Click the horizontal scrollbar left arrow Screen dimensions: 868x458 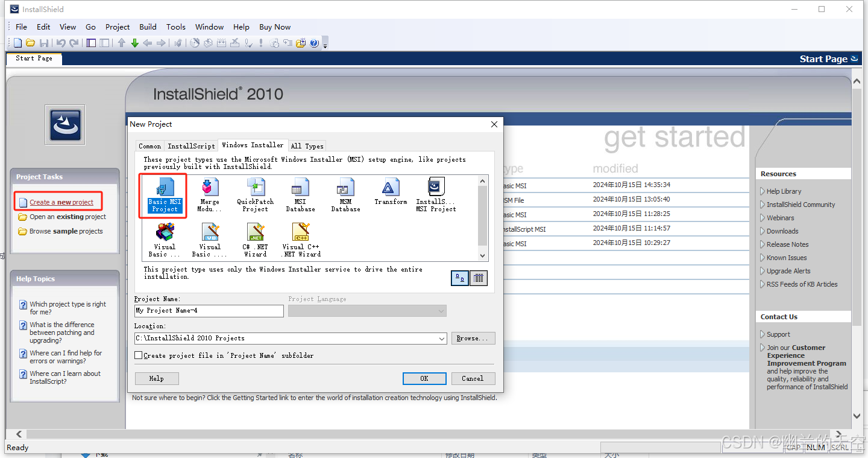coord(19,434)
